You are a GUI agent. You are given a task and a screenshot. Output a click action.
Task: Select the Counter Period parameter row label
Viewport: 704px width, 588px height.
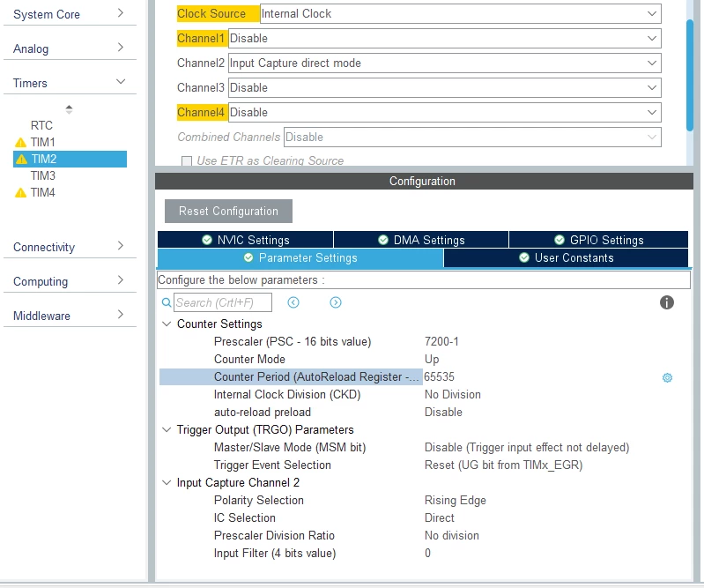(291, 377)
